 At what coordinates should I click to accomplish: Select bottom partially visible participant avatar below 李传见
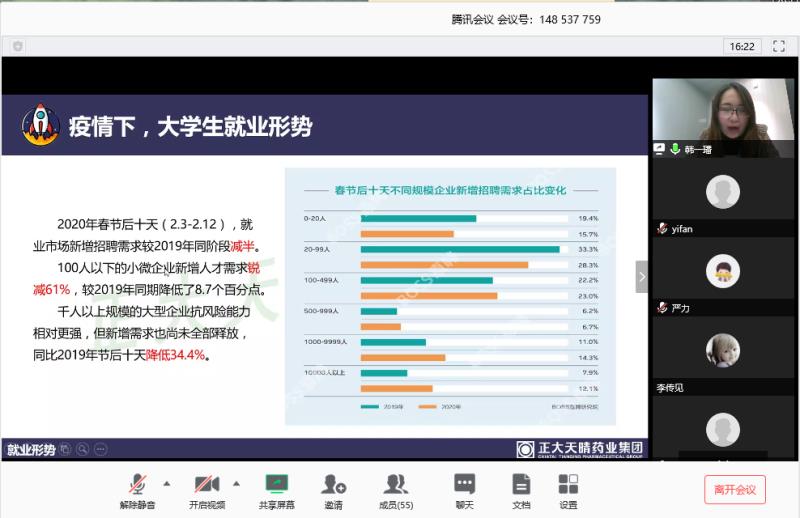(x=723, y=430)
